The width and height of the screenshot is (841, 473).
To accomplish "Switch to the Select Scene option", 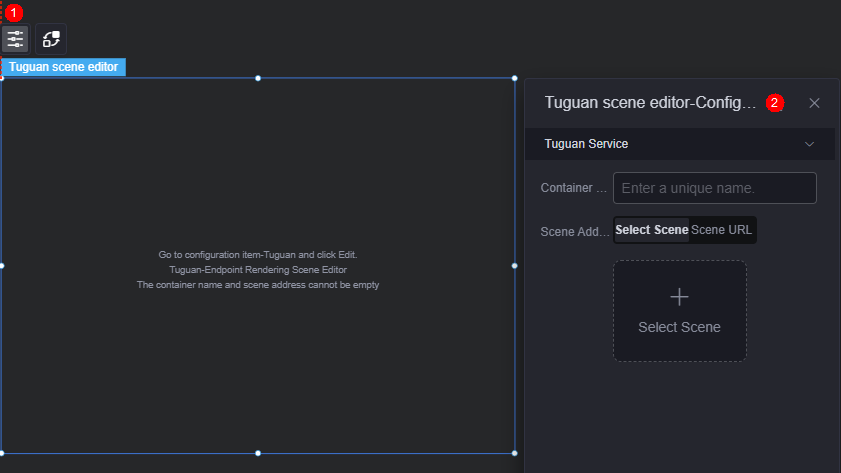I will [x=652, y=230].
